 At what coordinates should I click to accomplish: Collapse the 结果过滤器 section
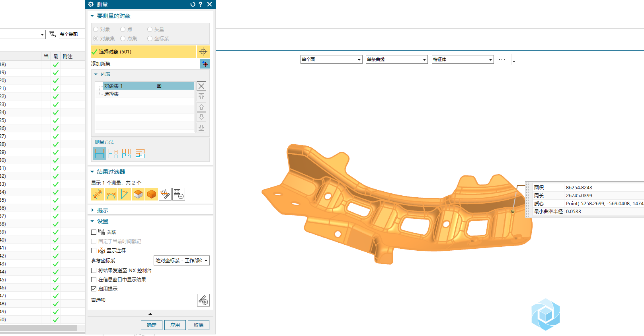click(x=92, y=172)
